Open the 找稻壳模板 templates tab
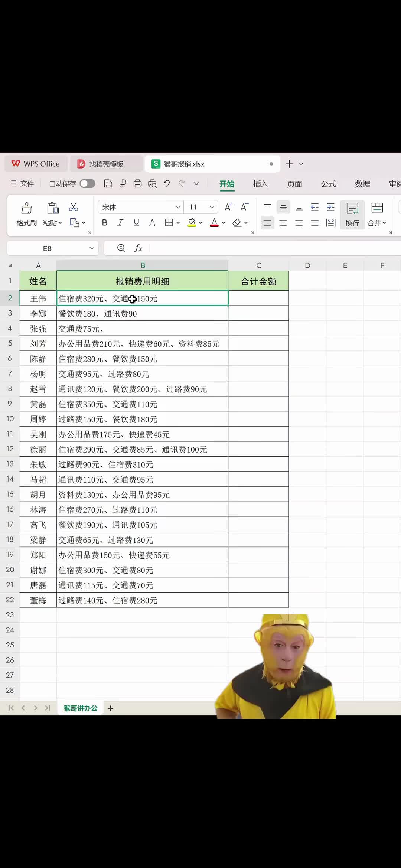The height and width of the screenshot is (868, 401). pos(106,164)
